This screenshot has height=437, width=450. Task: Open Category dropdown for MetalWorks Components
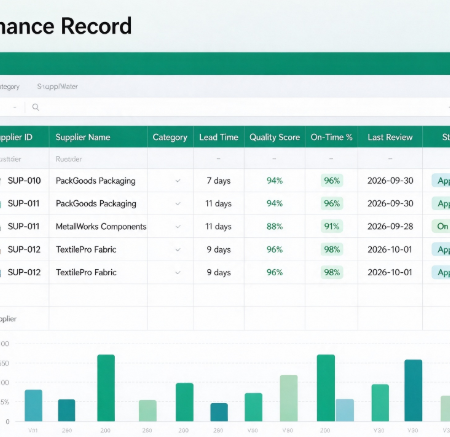[x=178, y=227]
